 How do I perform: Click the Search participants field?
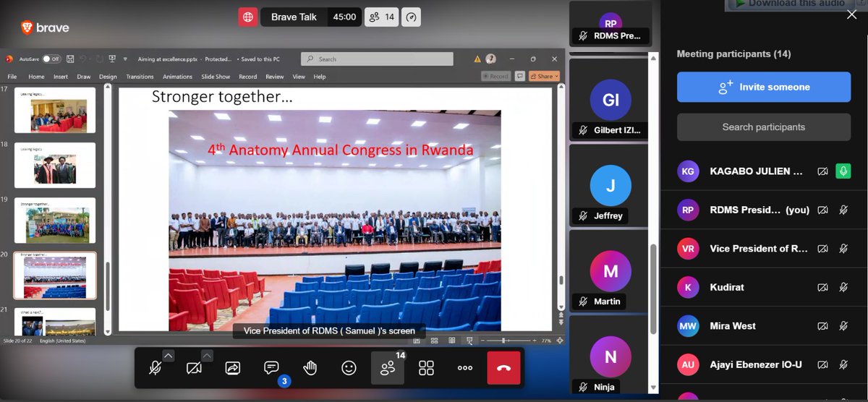[x=764, y=127]
